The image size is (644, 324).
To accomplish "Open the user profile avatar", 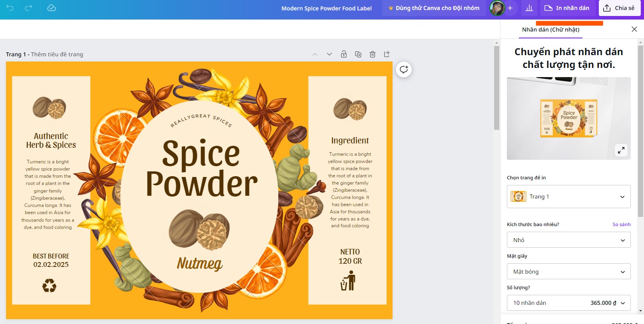I will click(x=497, y=8).
